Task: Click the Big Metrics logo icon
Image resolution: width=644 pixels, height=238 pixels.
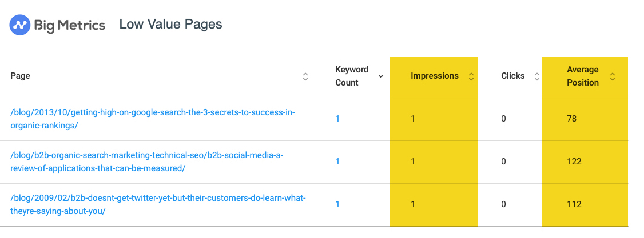Action: 19,25
